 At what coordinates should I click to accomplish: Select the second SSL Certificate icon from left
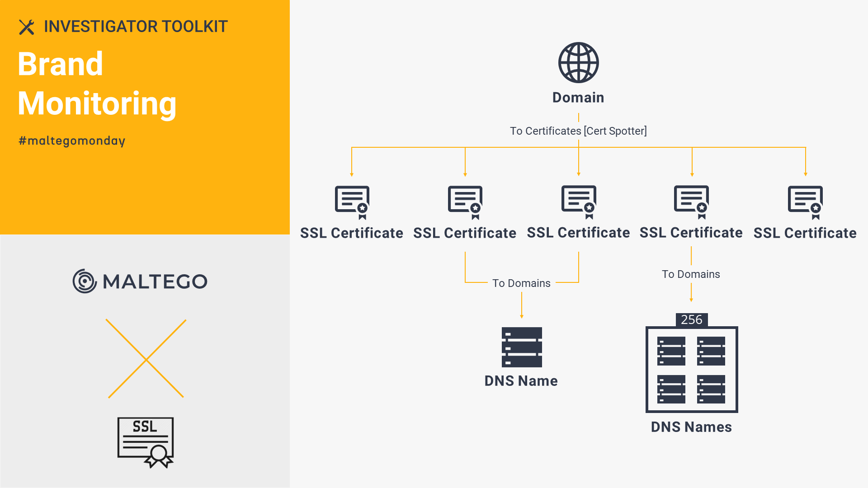(x=465, y=202)
